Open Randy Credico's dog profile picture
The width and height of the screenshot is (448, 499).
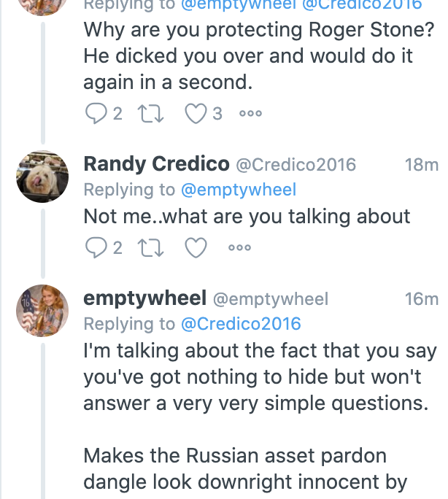tap(42, 176)
